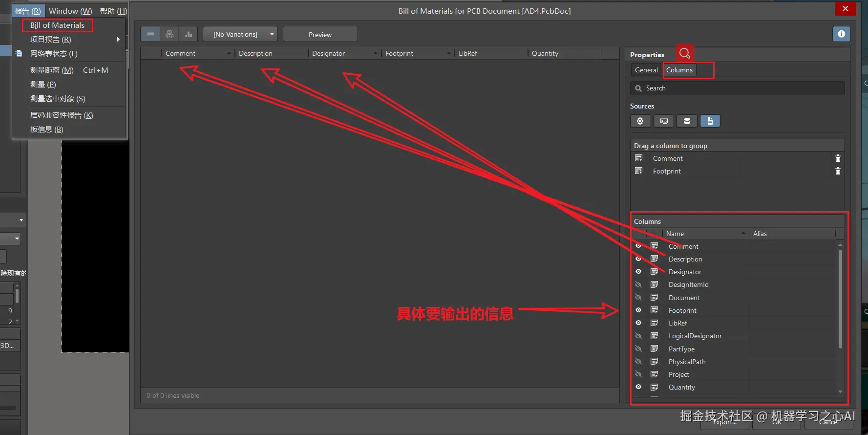The height and width of the screenshot is (435, 868).
Task: Click the column icon beside LogicalDesignator
Action: [x=654, y=335]
